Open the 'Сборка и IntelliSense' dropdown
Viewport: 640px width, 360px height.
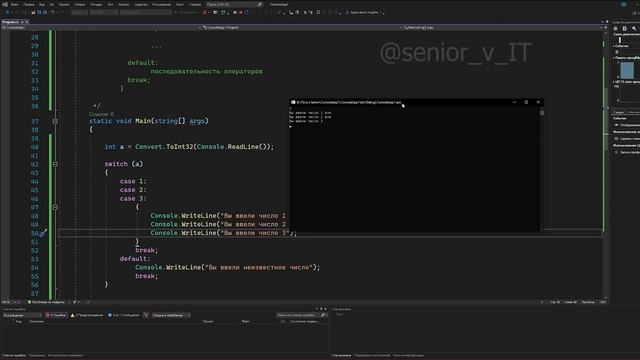click(x=171, y=315)
